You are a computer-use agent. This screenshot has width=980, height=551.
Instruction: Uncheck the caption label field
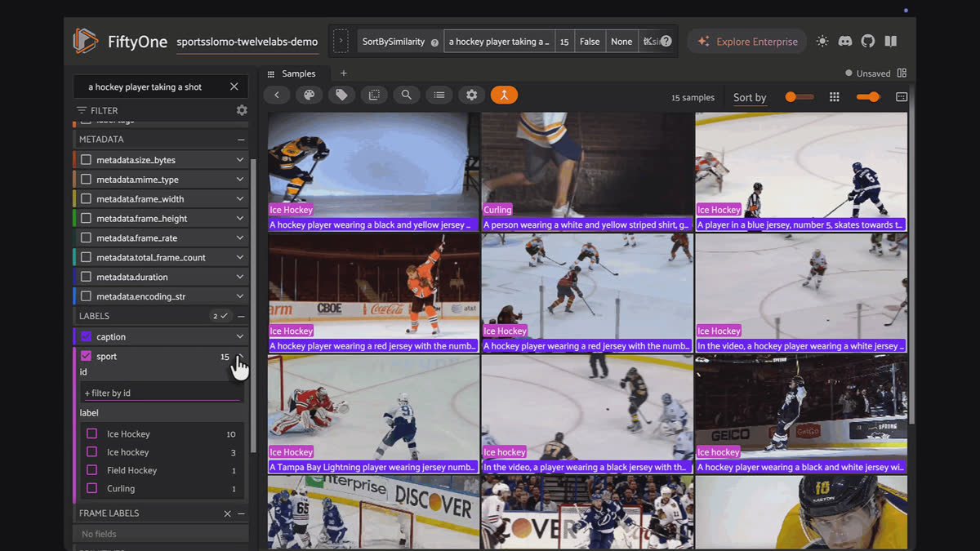[x=86, y=336]
